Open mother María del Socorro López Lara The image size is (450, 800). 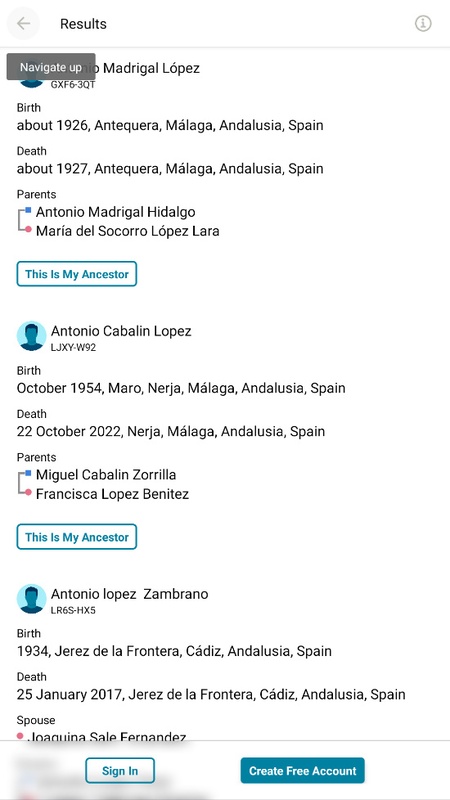click(x=128, y=231)
